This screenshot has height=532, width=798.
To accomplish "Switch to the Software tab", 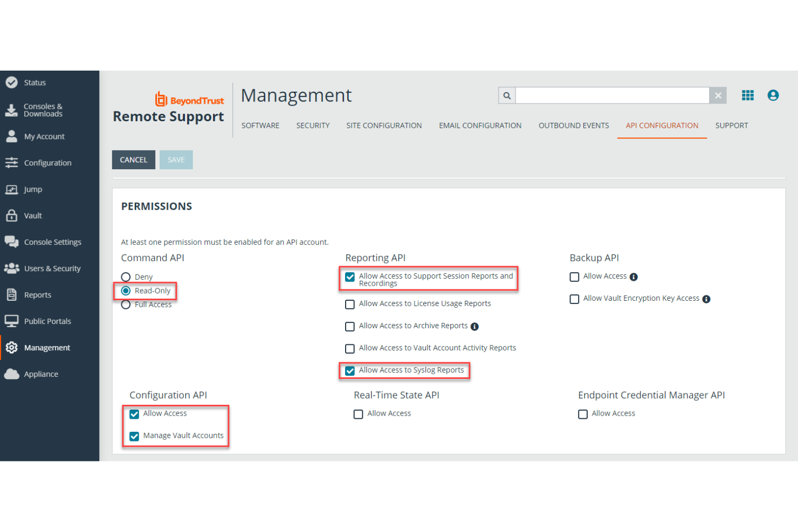I will [260, 126].
